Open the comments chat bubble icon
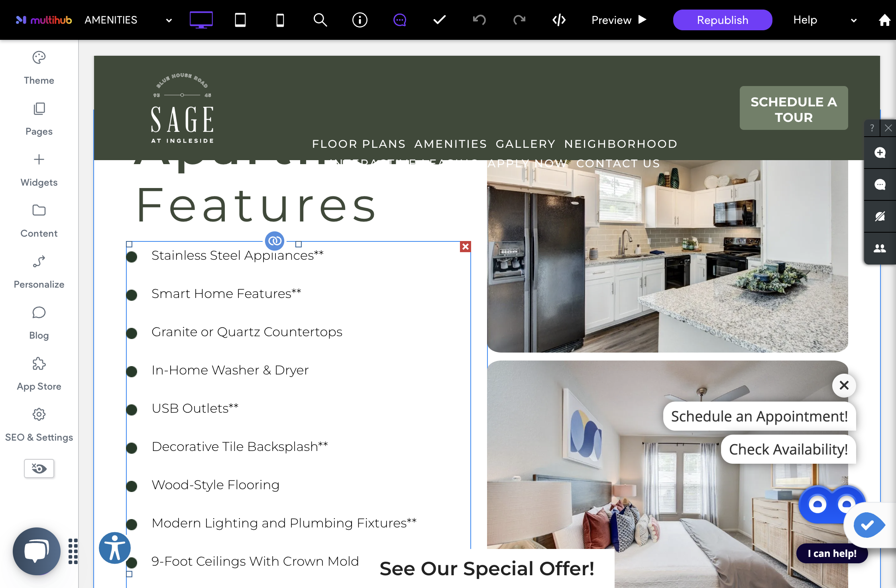This screenshot has width=896, height=588. coord(400,20)
